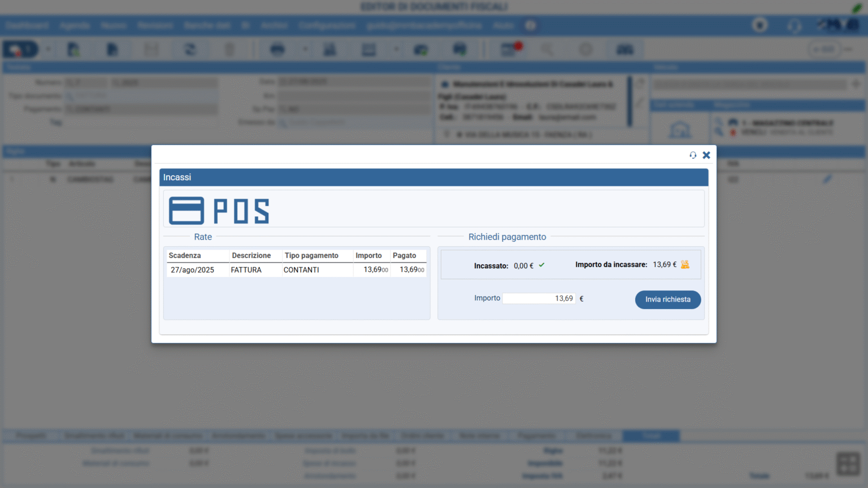The width and height of the screenshot is (868, 488).
Task: Sort by the Scadenza column header
Action: [185, 256]
